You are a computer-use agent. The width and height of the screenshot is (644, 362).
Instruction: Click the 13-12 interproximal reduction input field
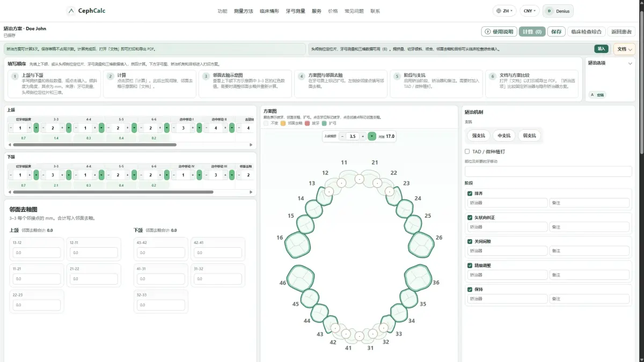[x=37, y=252]
